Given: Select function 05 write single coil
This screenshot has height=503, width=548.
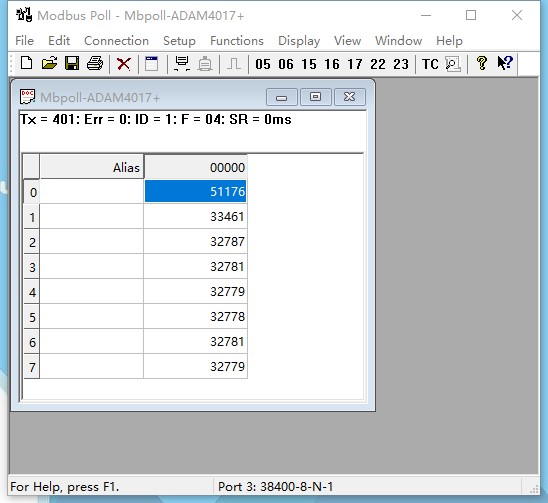Looking at the screenshot, I should tap(263, 64).
